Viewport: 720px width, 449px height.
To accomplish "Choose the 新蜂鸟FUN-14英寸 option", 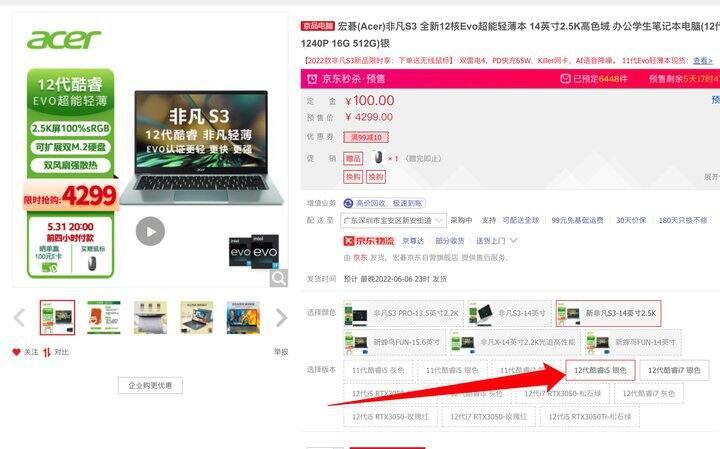I will 633,342.
